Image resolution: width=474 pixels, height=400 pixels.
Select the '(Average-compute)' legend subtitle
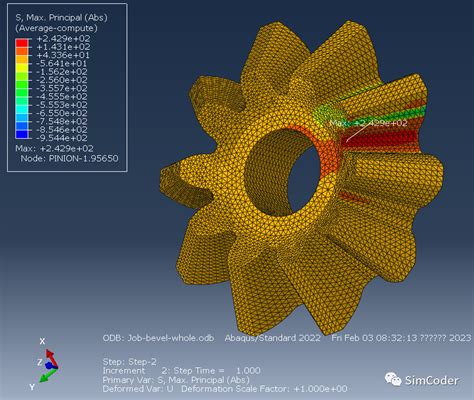(56, 28)
